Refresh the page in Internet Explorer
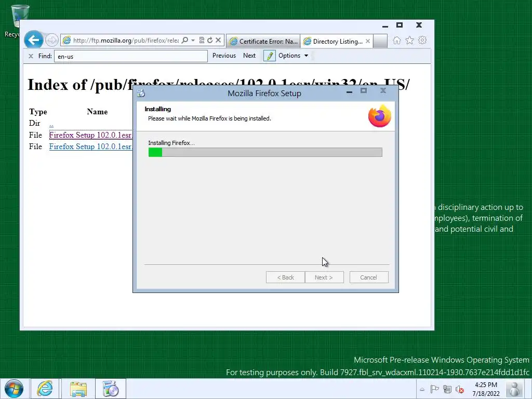 (210, 41)
